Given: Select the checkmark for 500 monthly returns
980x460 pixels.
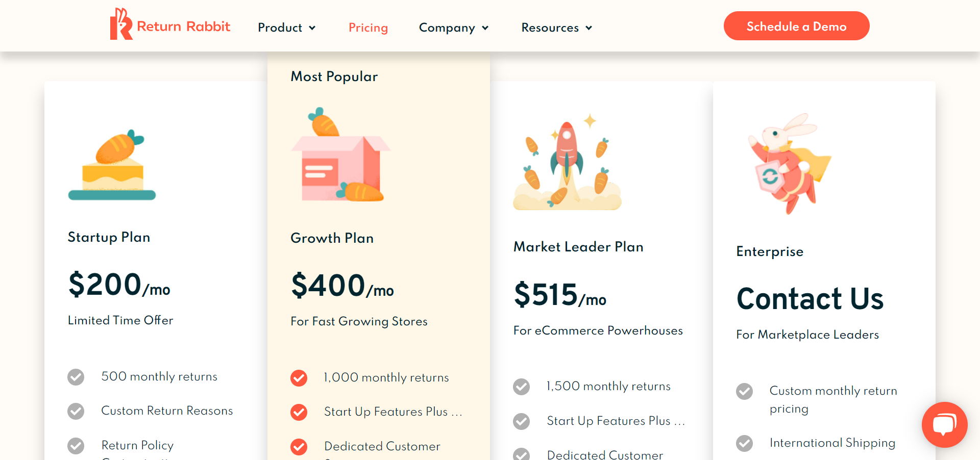Looking at the screenshot, I should pyautogui.click(x=76, y=377).
